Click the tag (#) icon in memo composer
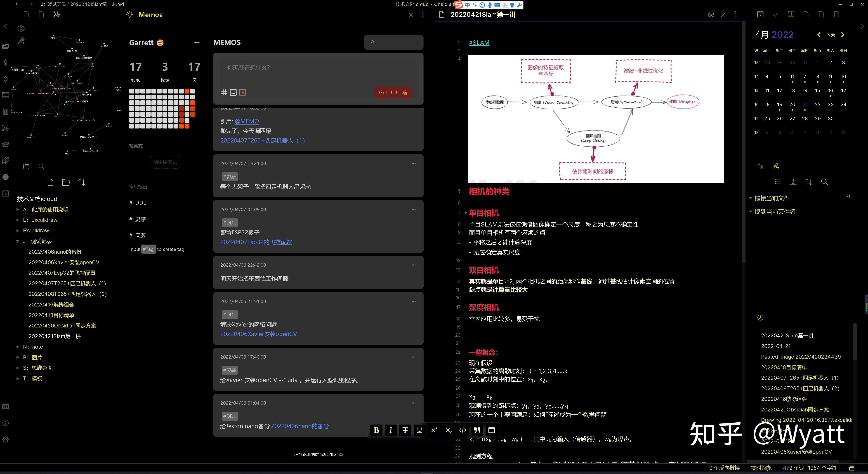 click(x=224, y=92)
